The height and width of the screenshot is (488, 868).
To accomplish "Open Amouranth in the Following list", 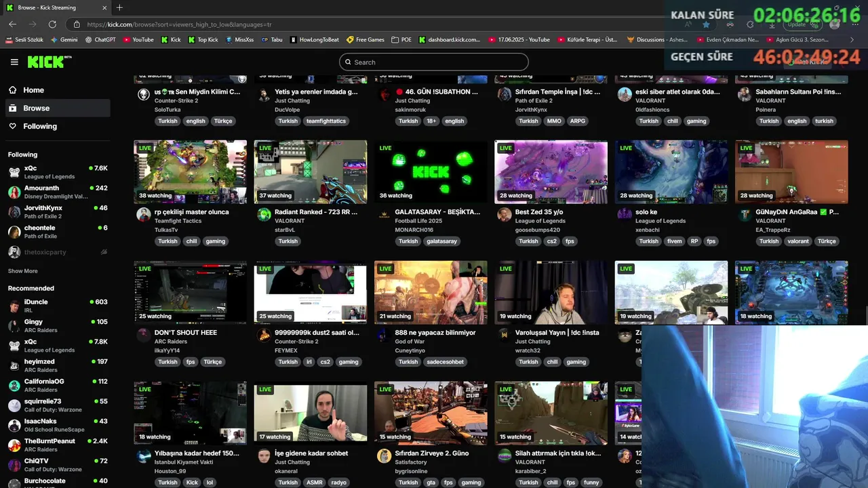I will coord(58,192).
